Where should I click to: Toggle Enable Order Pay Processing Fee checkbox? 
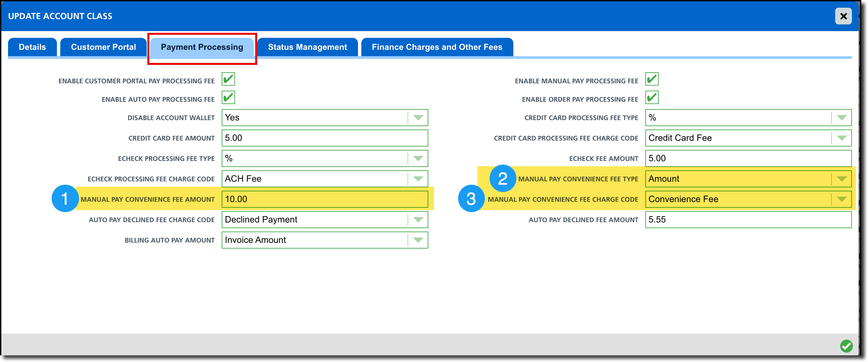click(x=652, y=98)
